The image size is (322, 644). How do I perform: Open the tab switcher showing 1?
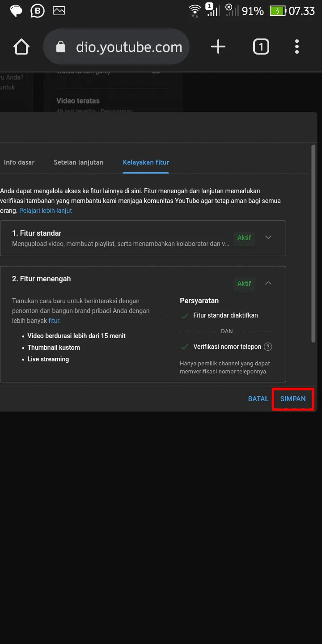(261, 47)
